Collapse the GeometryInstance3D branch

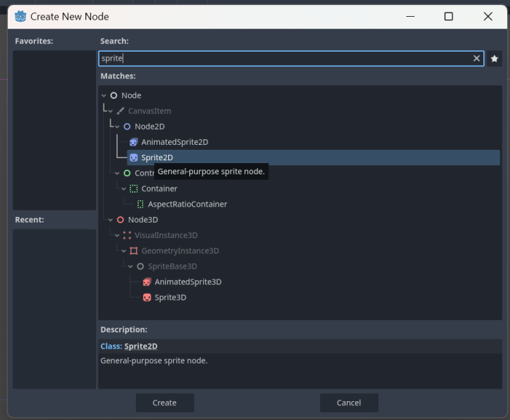(x=123, y=251)
